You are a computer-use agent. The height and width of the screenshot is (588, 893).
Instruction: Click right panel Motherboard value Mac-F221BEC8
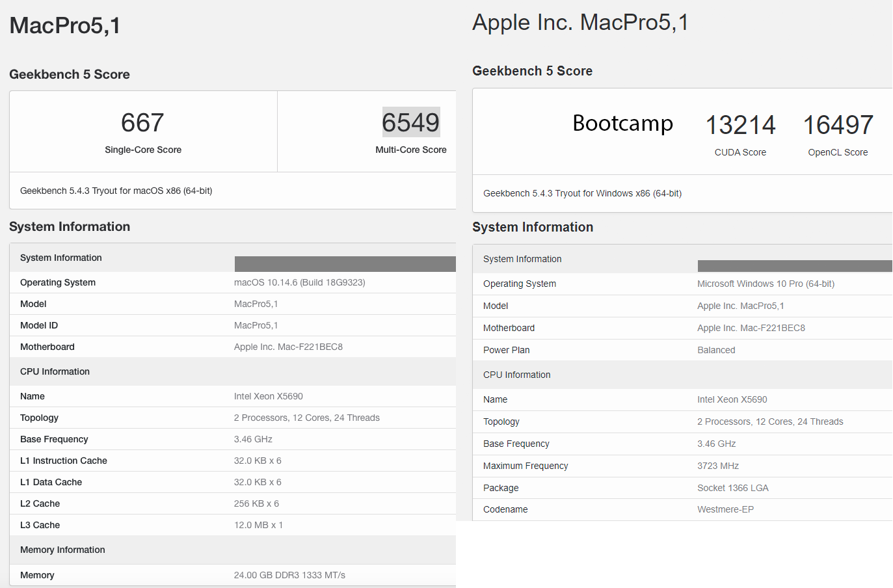751,328
